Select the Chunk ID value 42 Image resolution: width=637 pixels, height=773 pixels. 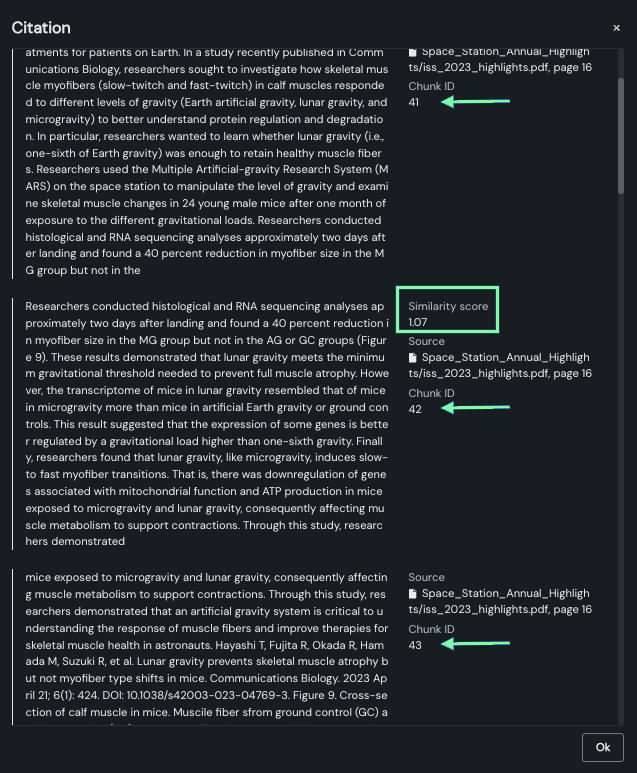415,409
